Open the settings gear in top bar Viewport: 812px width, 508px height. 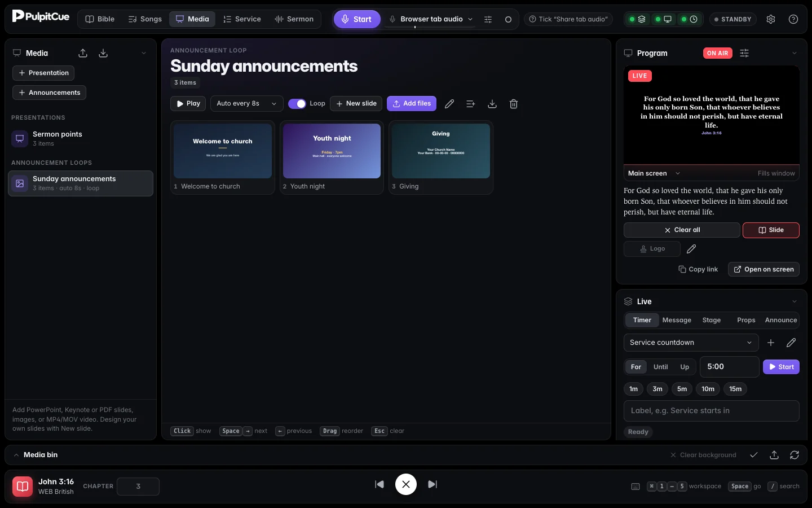point(771,19)
